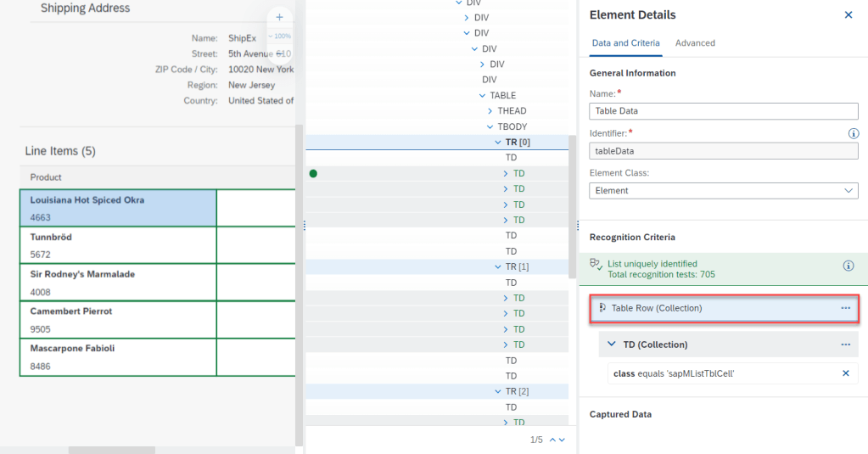Click info icon next to Identifier field

click(x=854, y=133)
